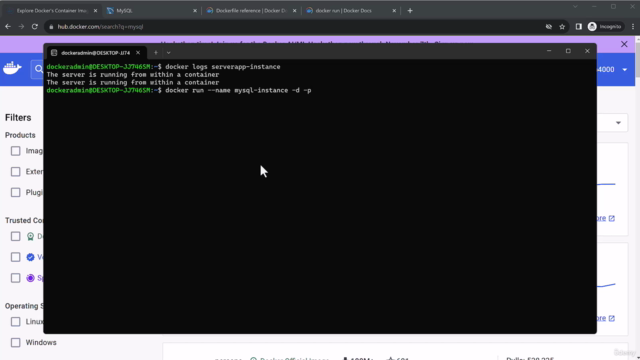Bookmark page with the star icon
This screenshot has height=360, width=640.
tap(562, 27)
